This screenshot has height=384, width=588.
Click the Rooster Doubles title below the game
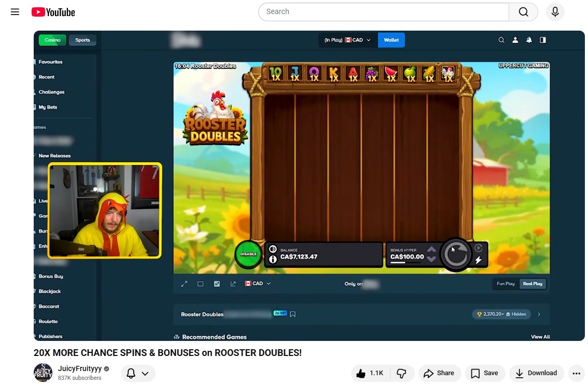pyautogui.click(x=202, y=314)
